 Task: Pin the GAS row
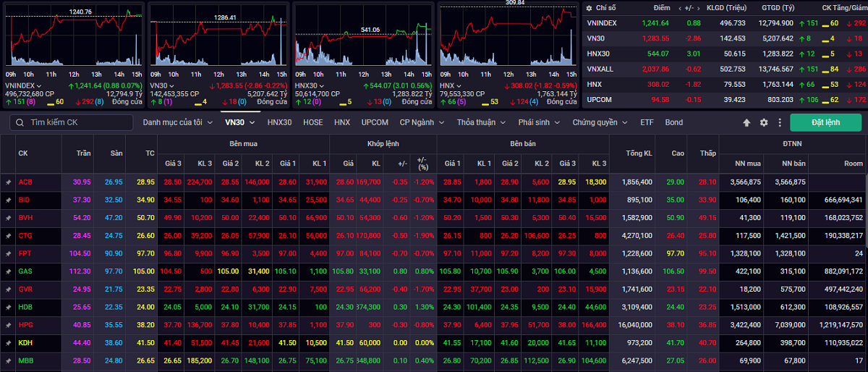coord(8,271)
